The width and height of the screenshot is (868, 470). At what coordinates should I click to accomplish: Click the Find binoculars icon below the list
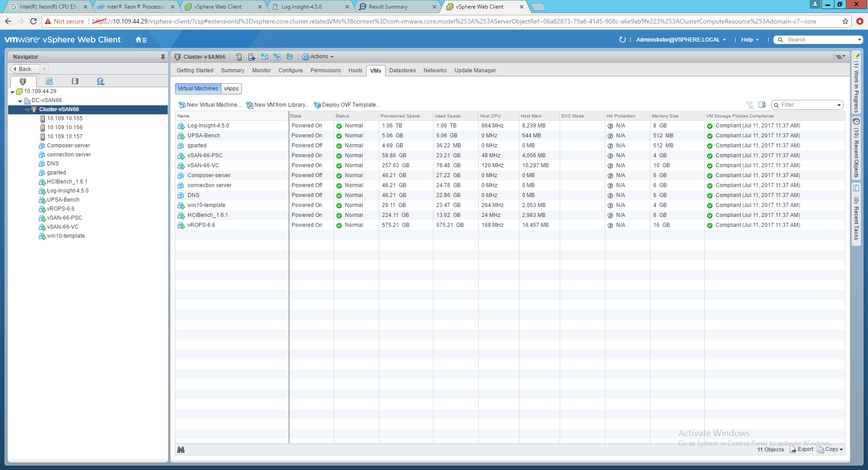[x=181, y=450]
